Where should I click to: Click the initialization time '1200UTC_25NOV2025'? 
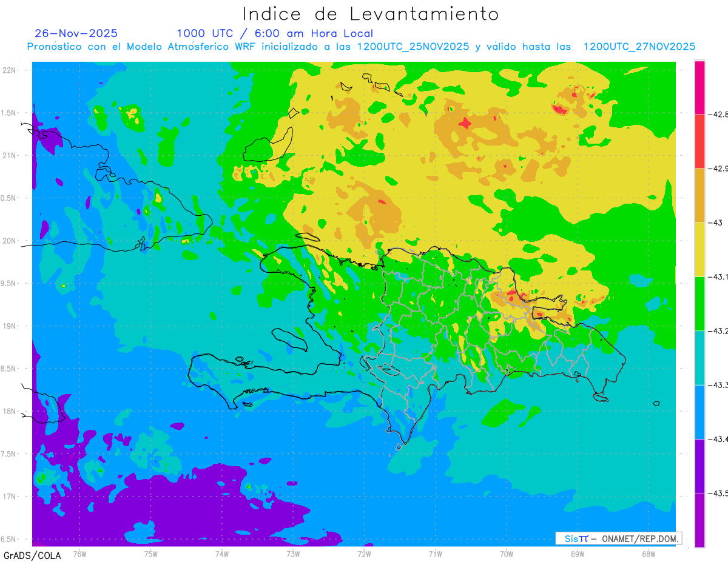pos(413,47)
